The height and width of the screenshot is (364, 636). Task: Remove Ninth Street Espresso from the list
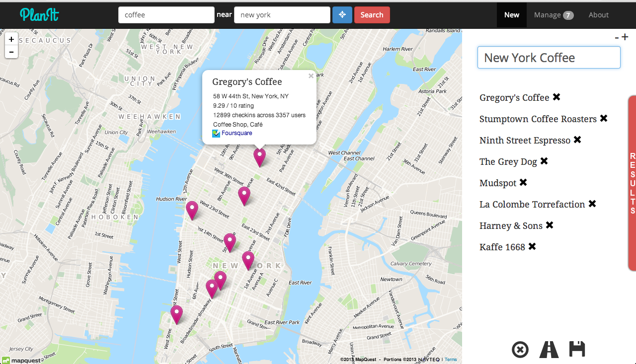pyautogui.click(x=577, y=140)
